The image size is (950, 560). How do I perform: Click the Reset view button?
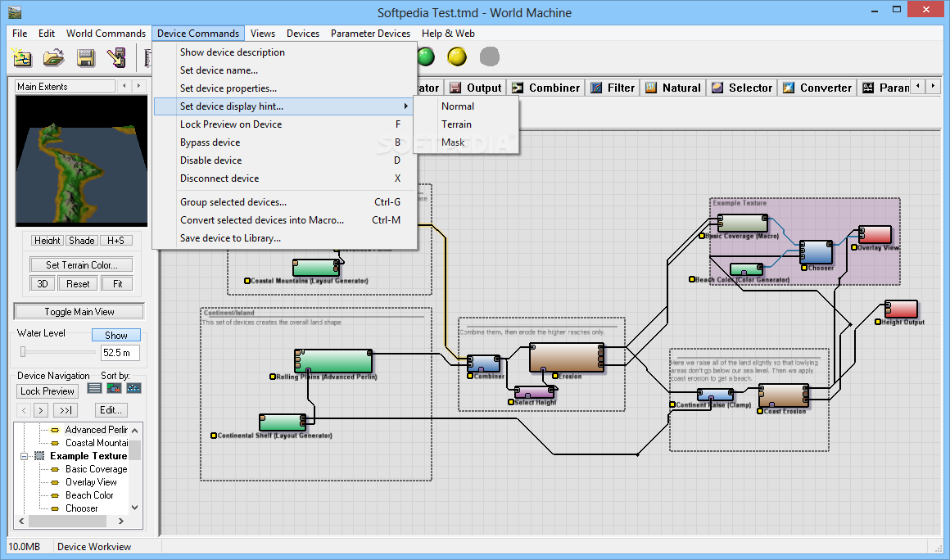78,283
